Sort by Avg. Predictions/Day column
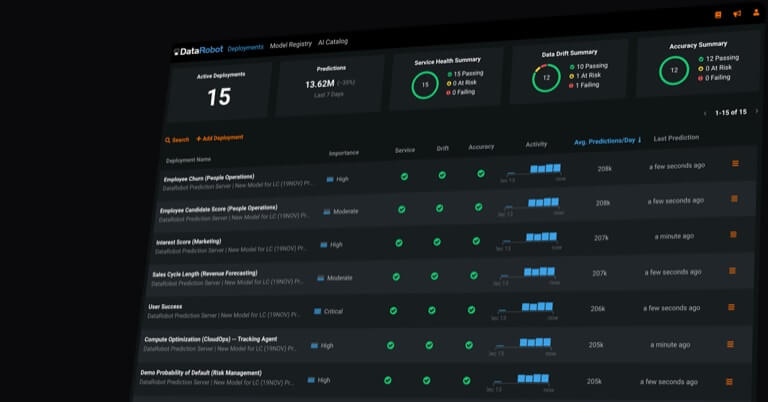 pyautogui.click(x=607, y=141)
